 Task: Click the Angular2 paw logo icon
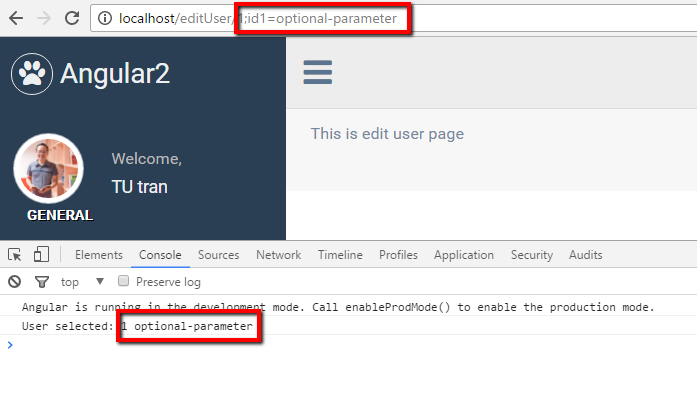32,73
